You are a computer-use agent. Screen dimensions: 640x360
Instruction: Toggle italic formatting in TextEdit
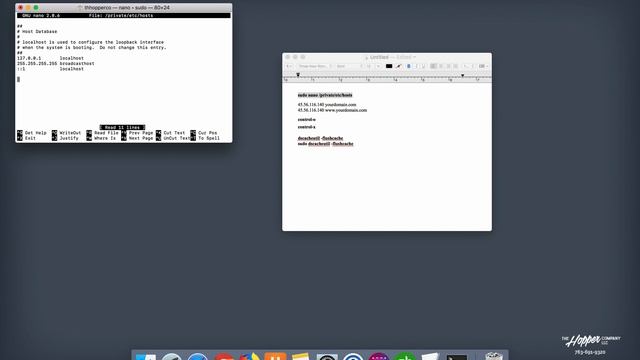point(416,66)
